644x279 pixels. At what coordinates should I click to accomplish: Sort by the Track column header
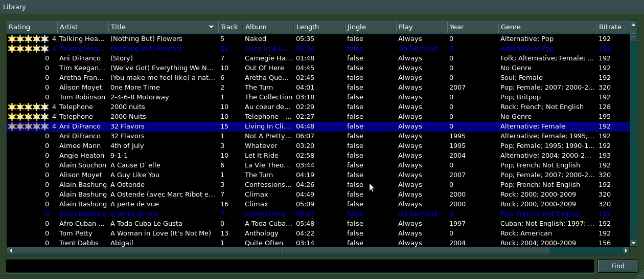coord(231,27)
